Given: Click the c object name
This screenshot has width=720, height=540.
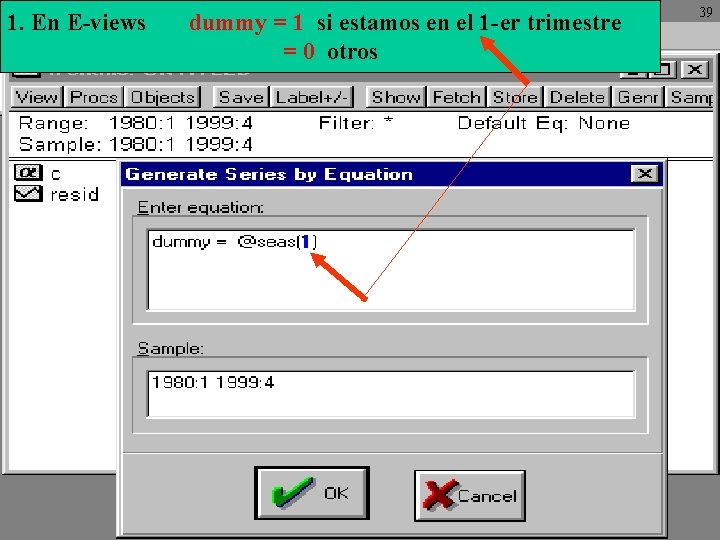Looking at the screenshot, I should point(56,174).
